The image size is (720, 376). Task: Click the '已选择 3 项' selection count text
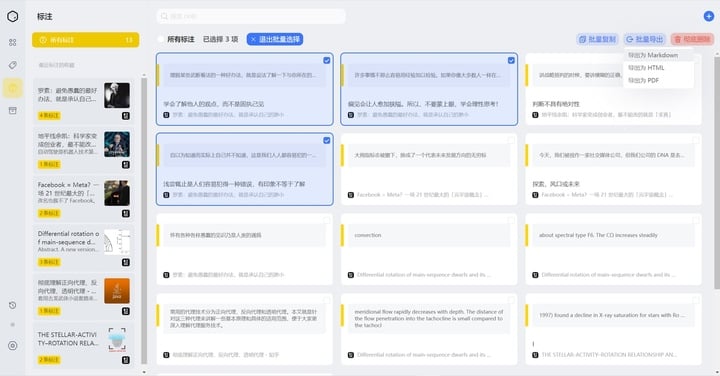coord(220,39)
